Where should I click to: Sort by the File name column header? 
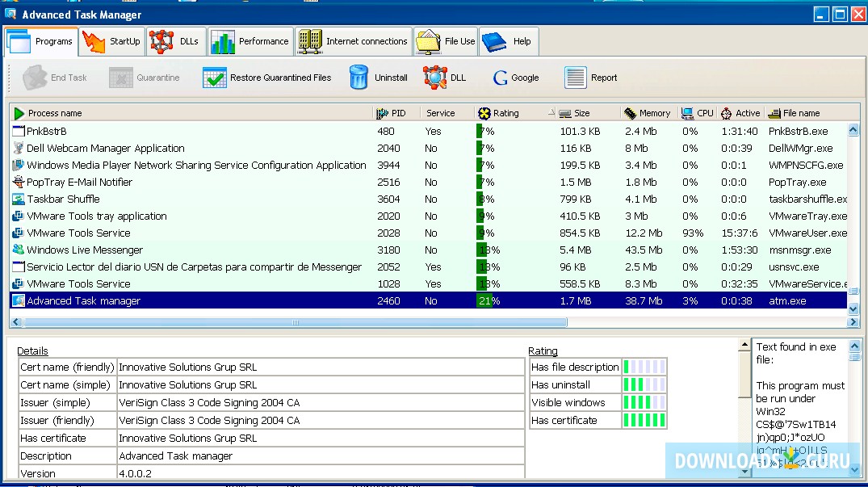tap(806, 113)
